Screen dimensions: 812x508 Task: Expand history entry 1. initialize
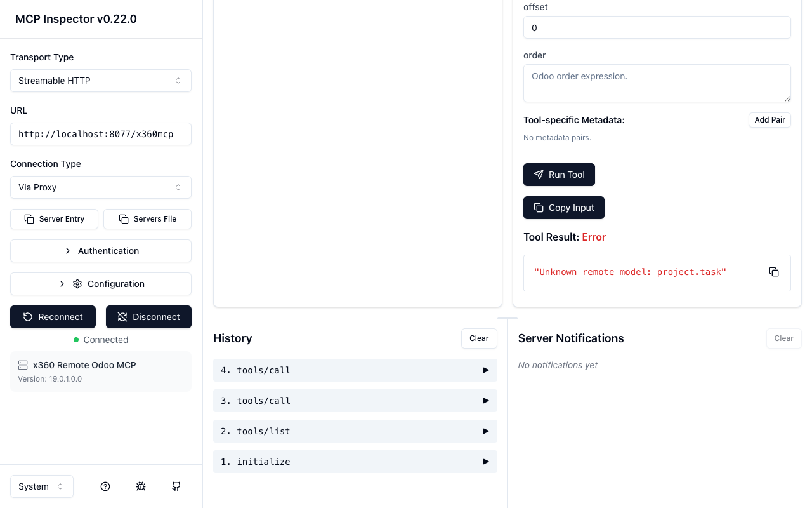point(355,462)
